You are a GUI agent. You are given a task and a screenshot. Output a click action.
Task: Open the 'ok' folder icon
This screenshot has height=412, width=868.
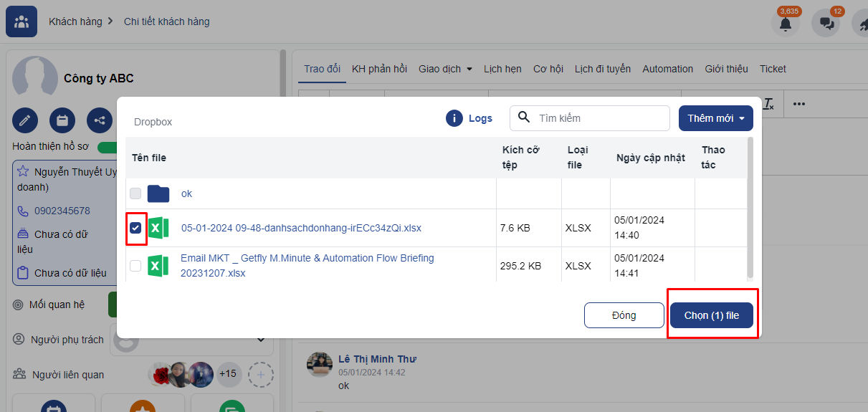pos(158,193)
